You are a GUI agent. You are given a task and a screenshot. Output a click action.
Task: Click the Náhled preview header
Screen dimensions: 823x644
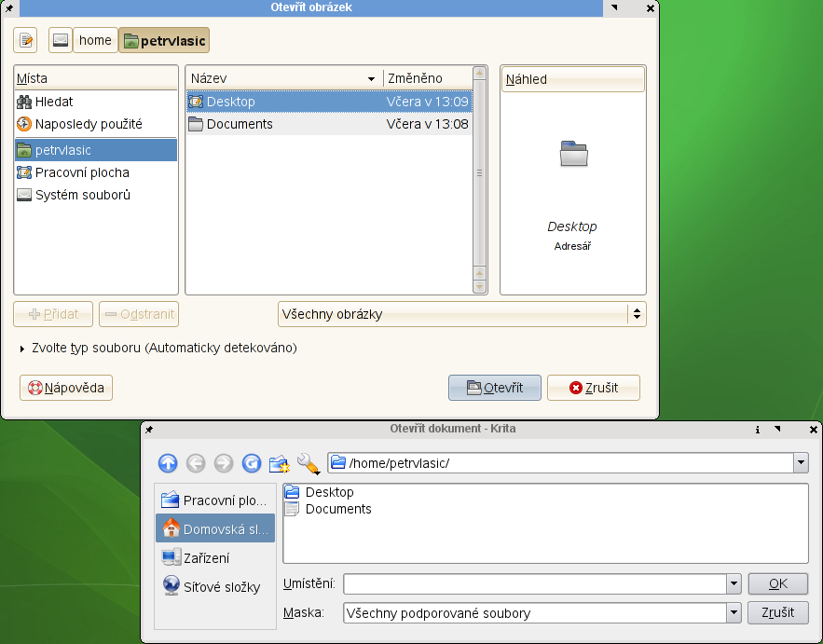tap(572, 79)
